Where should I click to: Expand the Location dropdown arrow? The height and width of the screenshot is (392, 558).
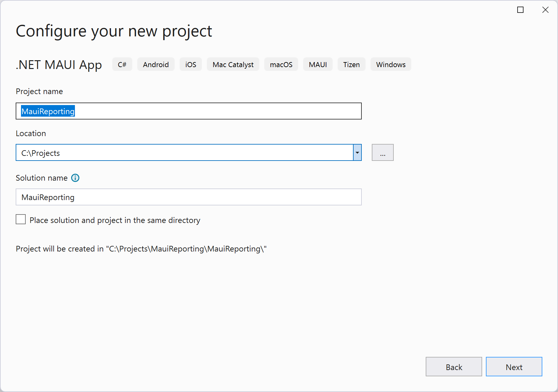coord(357,153)
